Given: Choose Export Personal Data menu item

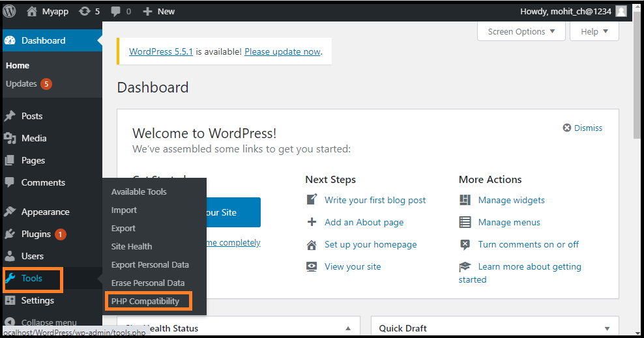Looking at the screenshot, I should (x=150, y=264).
